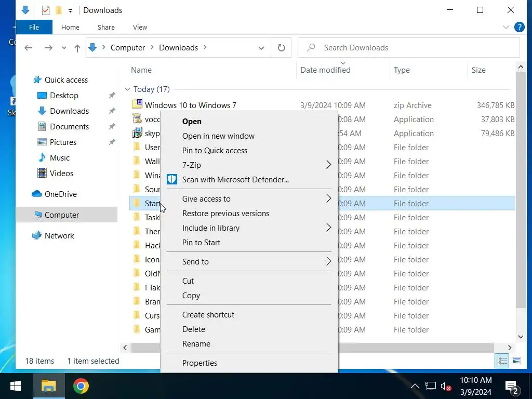This screenshot has height=399, width=532.
Task: Click the Search Downloads field
Action: pyautogui.click(x=409, y=48)
